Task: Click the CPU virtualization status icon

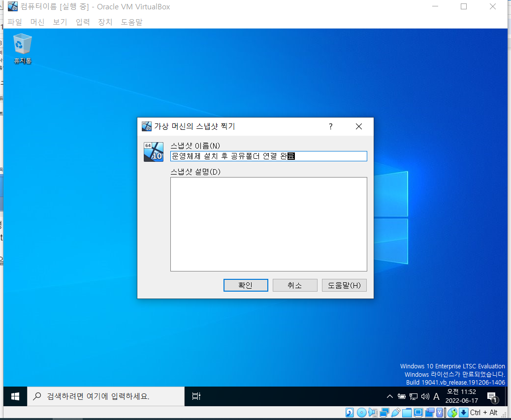Action: (x=440, y=413)
